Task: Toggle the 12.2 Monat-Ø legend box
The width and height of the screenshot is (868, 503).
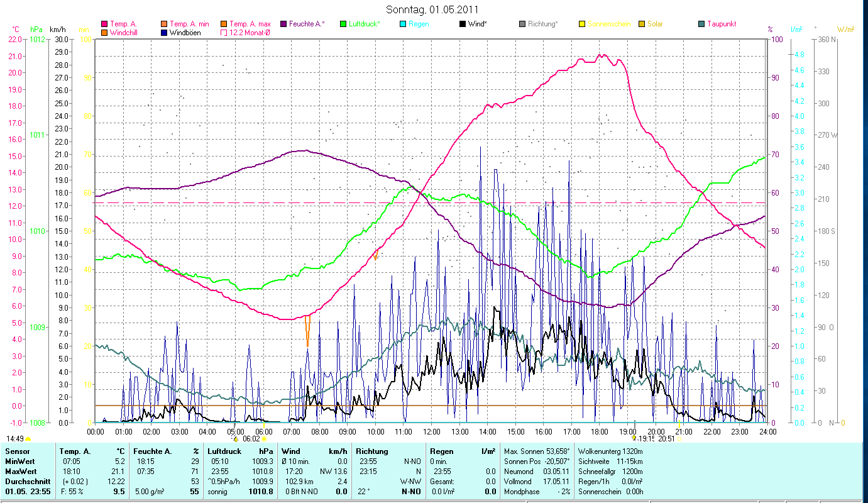Action: (x=224, y=32)
